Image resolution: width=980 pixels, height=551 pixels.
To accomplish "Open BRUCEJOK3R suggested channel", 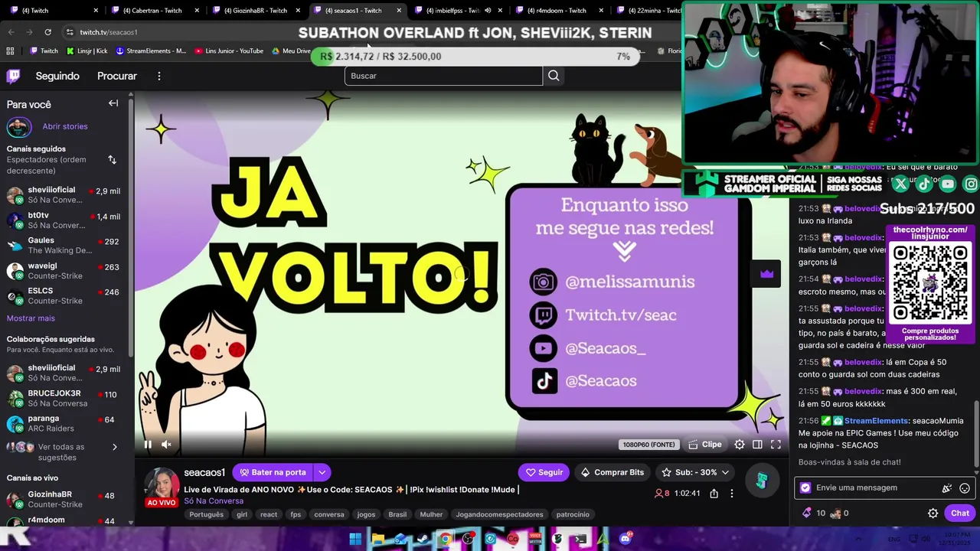I will (64, 399).
